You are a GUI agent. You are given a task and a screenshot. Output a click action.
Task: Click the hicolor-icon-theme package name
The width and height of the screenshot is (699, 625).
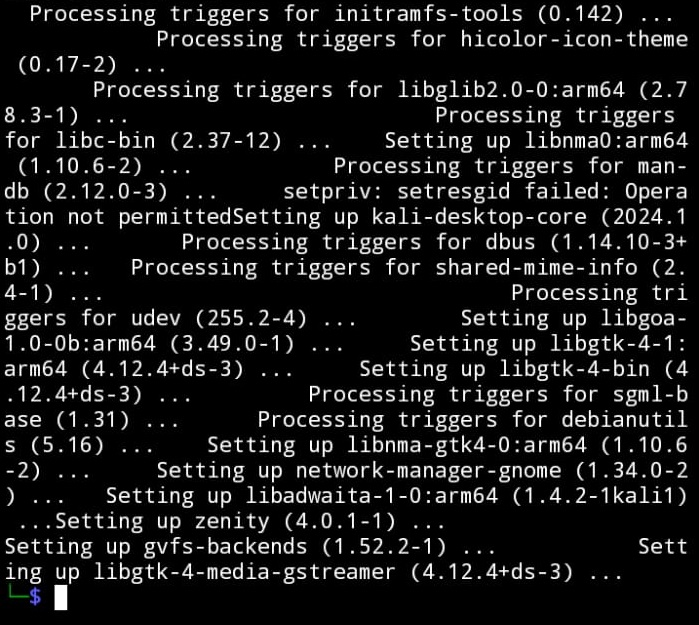[x=574, y=39]
